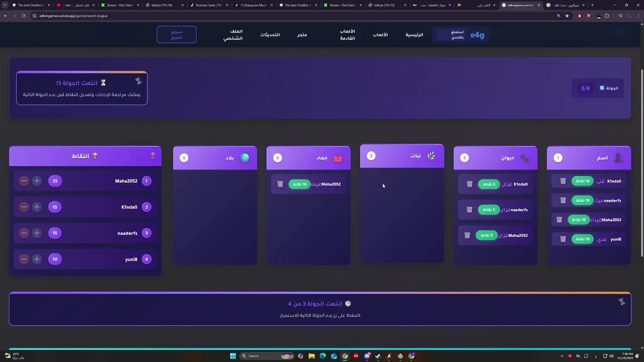Open the التحديثات updates page
The height and width of the screenshot is (362, 644).
click(270, 35)
